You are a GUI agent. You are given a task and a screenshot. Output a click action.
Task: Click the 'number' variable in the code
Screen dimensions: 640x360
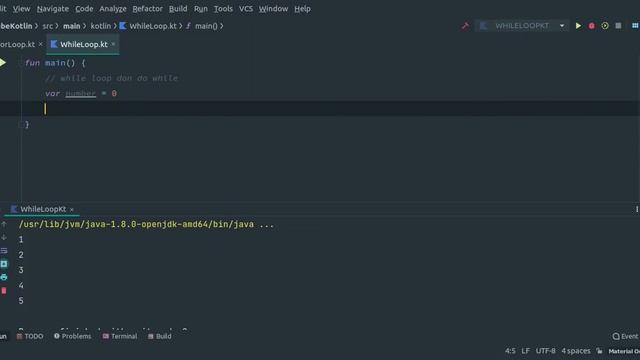[x=80, y=93]
